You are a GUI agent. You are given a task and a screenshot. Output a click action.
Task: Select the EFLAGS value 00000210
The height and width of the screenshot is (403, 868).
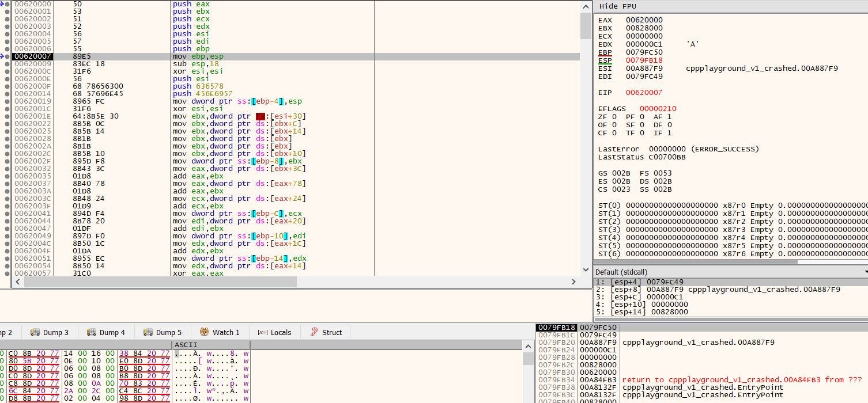pos(658,109)
